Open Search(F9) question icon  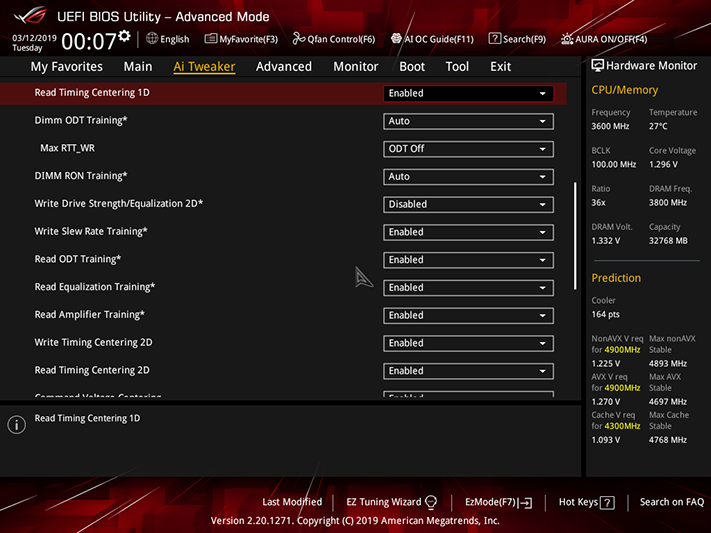(494, 39)
